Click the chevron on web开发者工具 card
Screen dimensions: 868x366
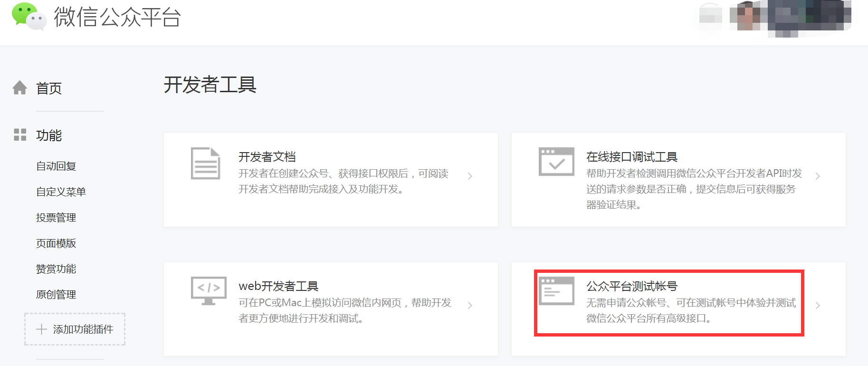coord(470,305)
